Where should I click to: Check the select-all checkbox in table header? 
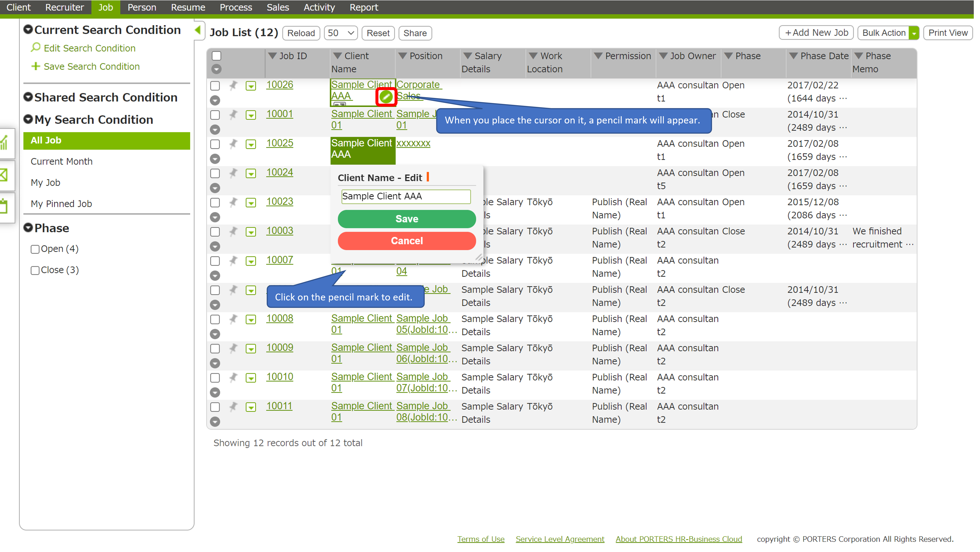216,56
